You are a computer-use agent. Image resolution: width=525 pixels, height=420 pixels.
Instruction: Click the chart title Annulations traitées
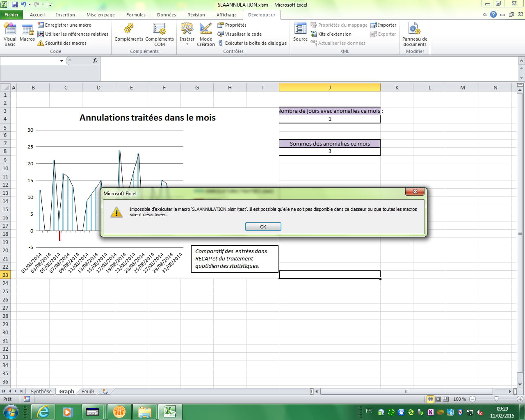tap(148, 118)
